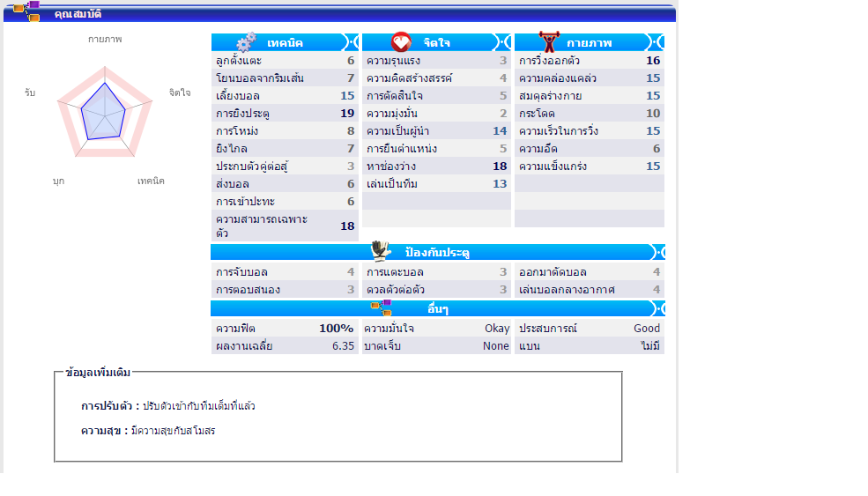Click the attributes panel icon beside คุณสมบัติ

[x=26, y=11]
